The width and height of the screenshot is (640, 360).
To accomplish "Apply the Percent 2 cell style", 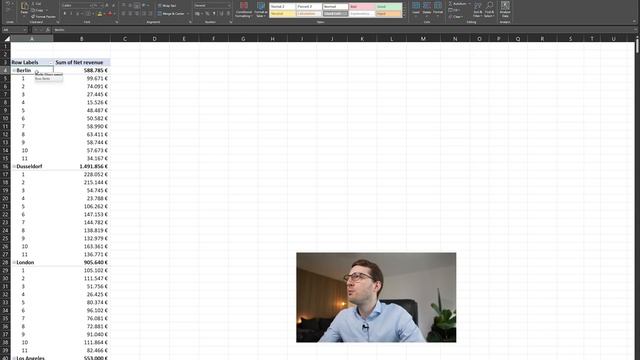I will (x=309, y=7).
